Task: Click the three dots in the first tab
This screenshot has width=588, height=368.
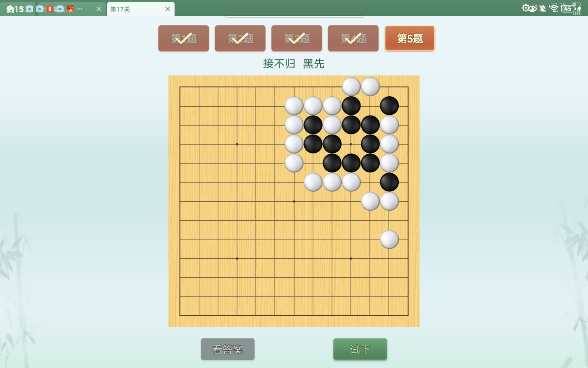Action: 80,9
